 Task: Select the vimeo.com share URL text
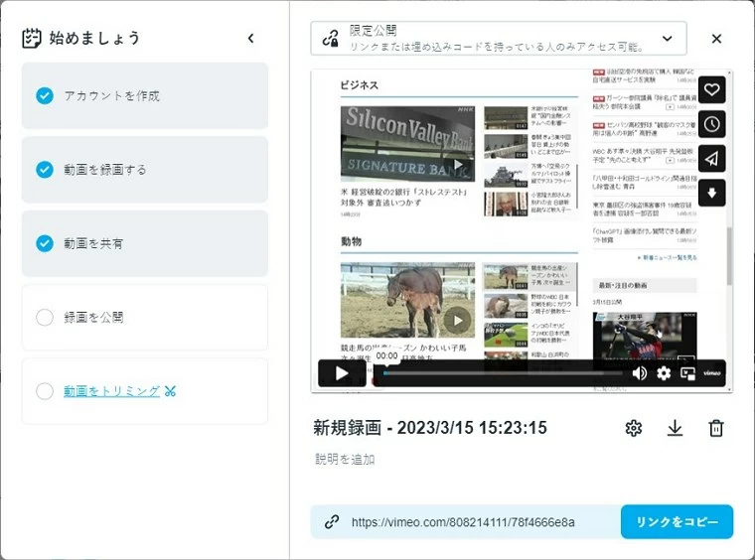tap(463, 522)
